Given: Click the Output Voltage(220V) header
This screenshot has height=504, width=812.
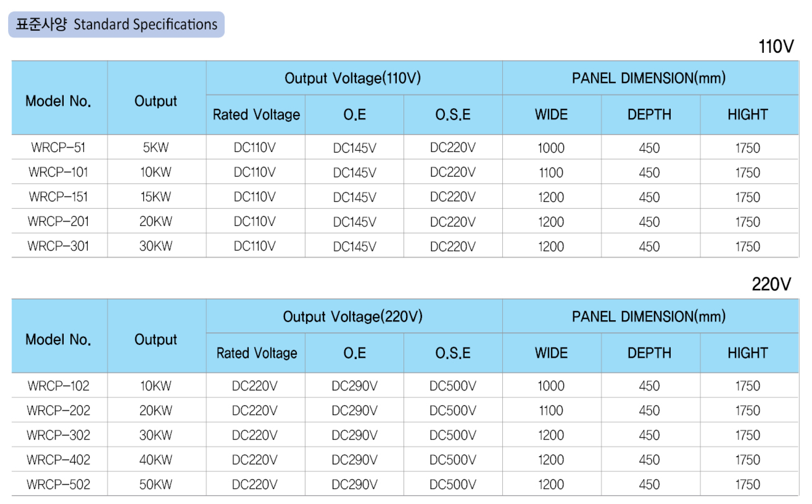Looking at the screenshot, I should (x=352, y=317).
